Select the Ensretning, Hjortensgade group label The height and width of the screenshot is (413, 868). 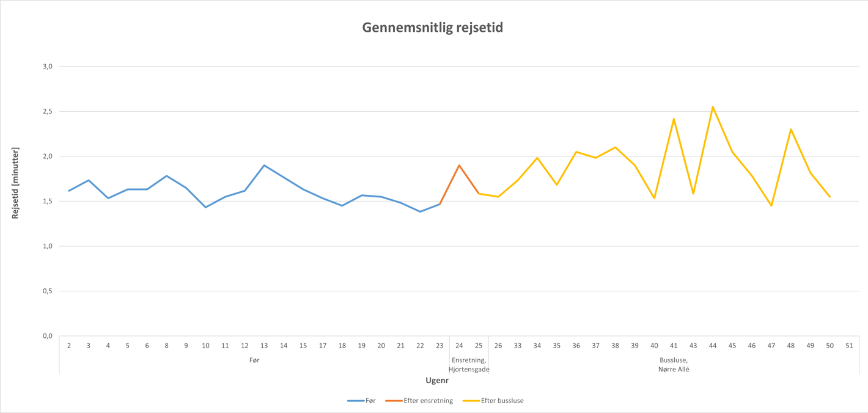pos(469,365)
